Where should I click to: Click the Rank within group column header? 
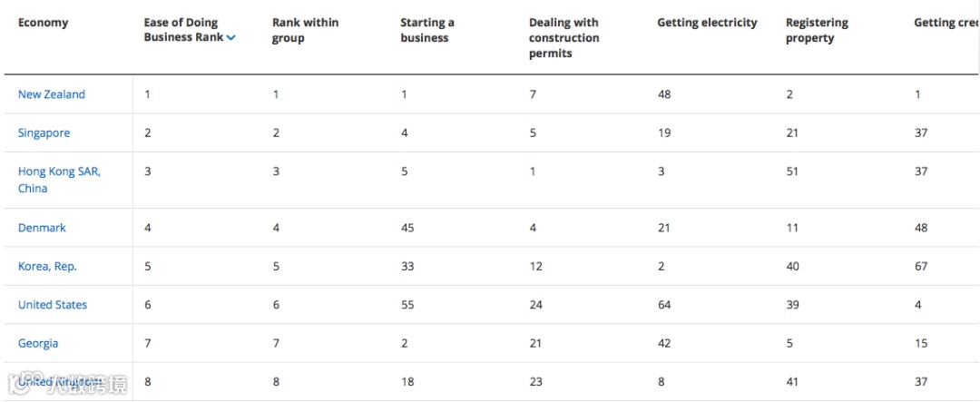click(305, 30)
